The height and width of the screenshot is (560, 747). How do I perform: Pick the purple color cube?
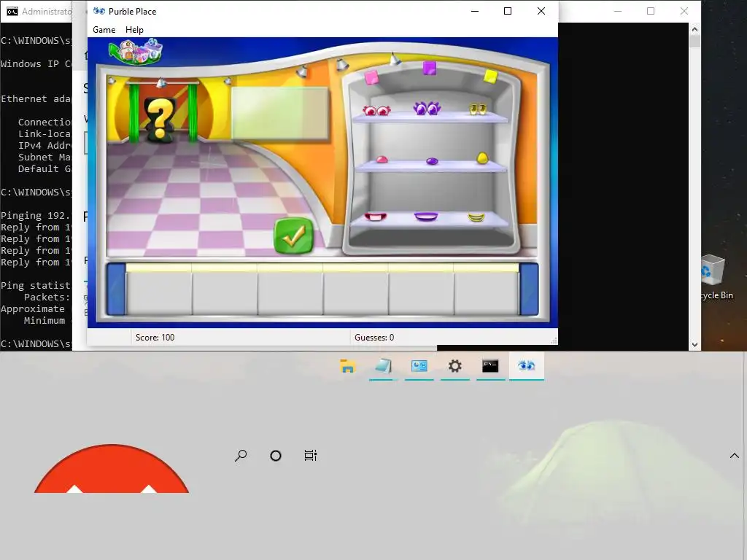(x=429, y=68)
